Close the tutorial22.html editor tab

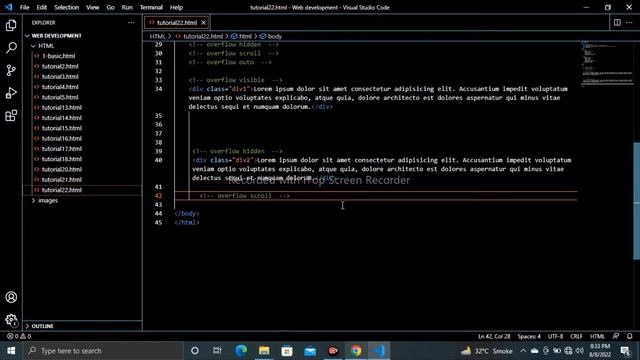click(x=203, y=22)
